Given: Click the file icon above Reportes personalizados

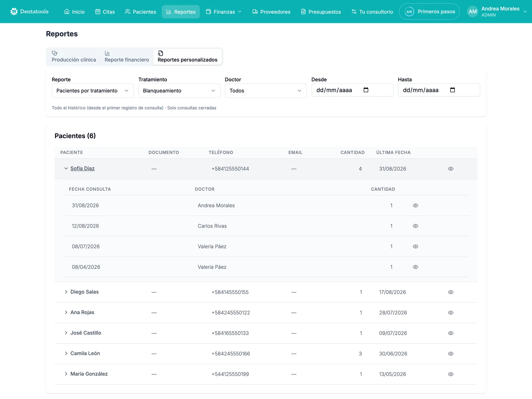Looking at the screenshot, I should point(160,53).
